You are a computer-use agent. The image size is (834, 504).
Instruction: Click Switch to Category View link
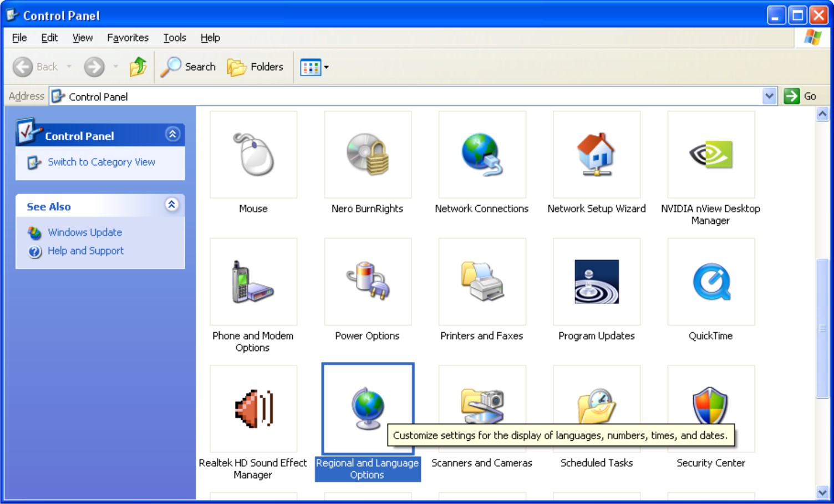(x=101, y=162)
